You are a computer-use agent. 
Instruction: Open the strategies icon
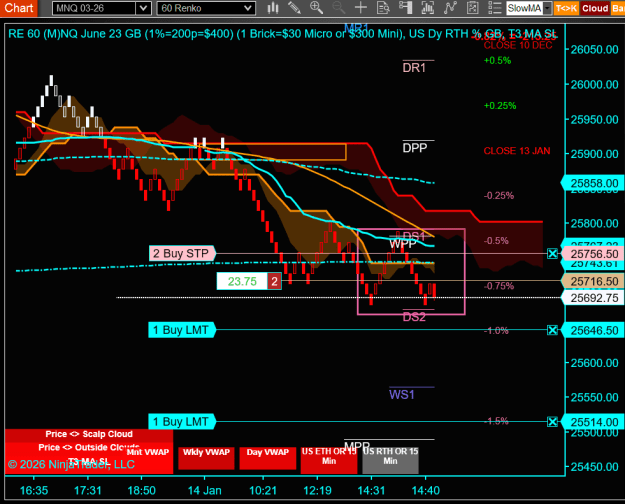472,8
